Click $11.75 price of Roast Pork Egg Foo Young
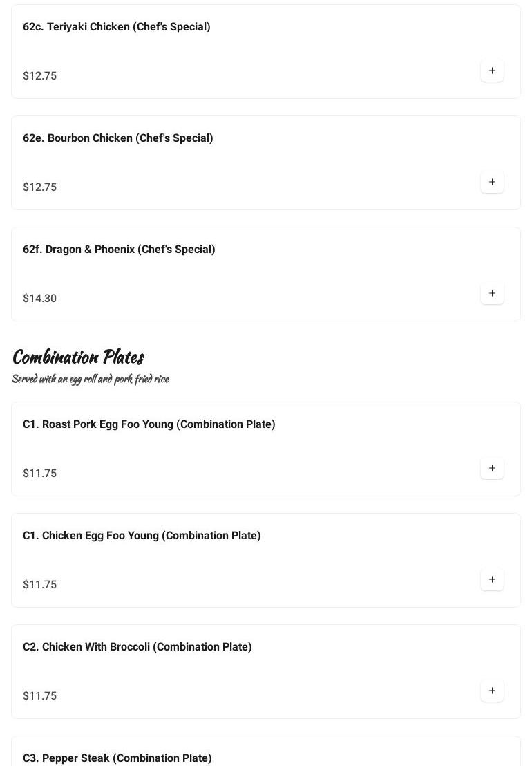532x766 pixels. coord(40,474)
